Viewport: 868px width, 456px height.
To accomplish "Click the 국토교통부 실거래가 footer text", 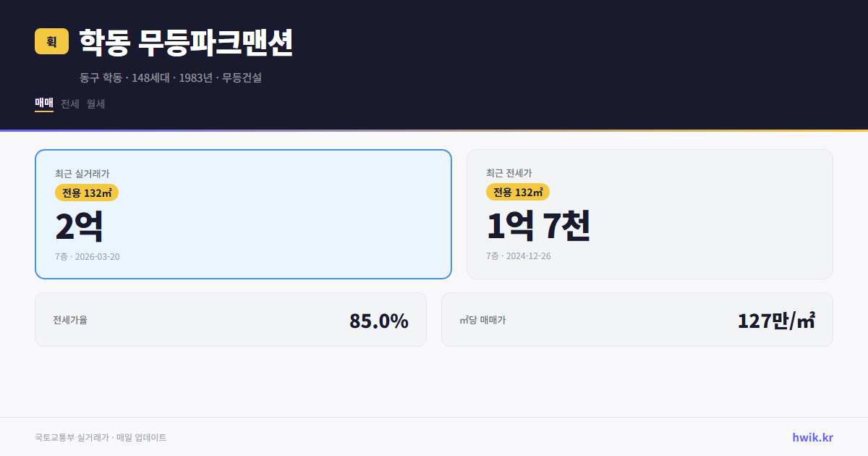I will click(100, 437).
